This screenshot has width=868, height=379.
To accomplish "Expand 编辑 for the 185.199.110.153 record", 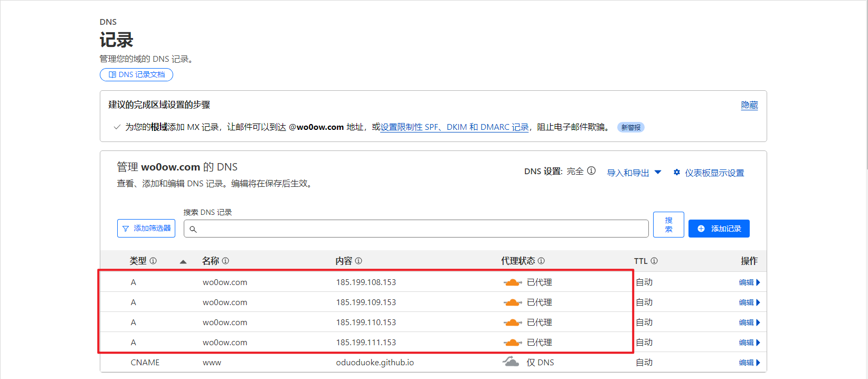I will (x=749, y=323).
